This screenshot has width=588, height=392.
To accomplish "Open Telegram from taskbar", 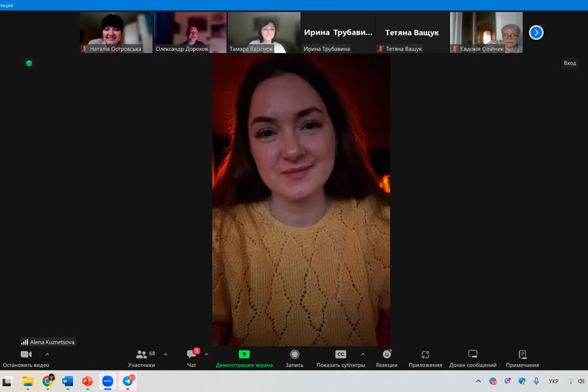I will [x=128, y=381].
